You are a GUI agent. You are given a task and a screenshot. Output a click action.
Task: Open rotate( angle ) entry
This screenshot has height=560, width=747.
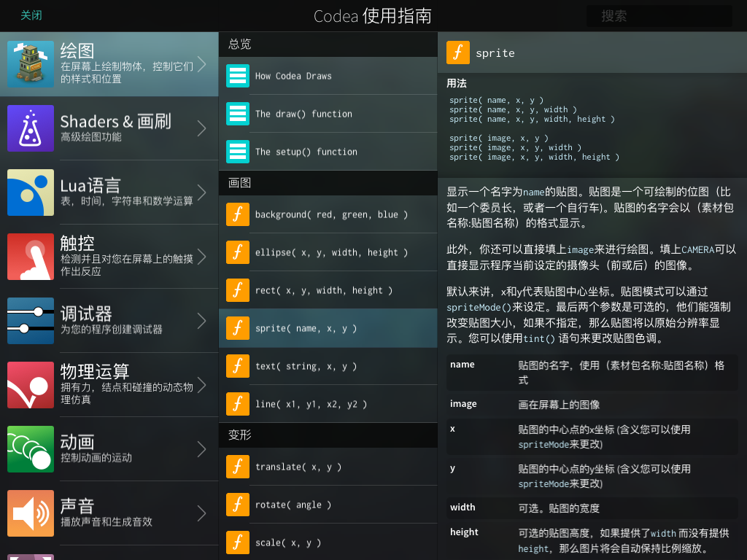pos(328,505)
